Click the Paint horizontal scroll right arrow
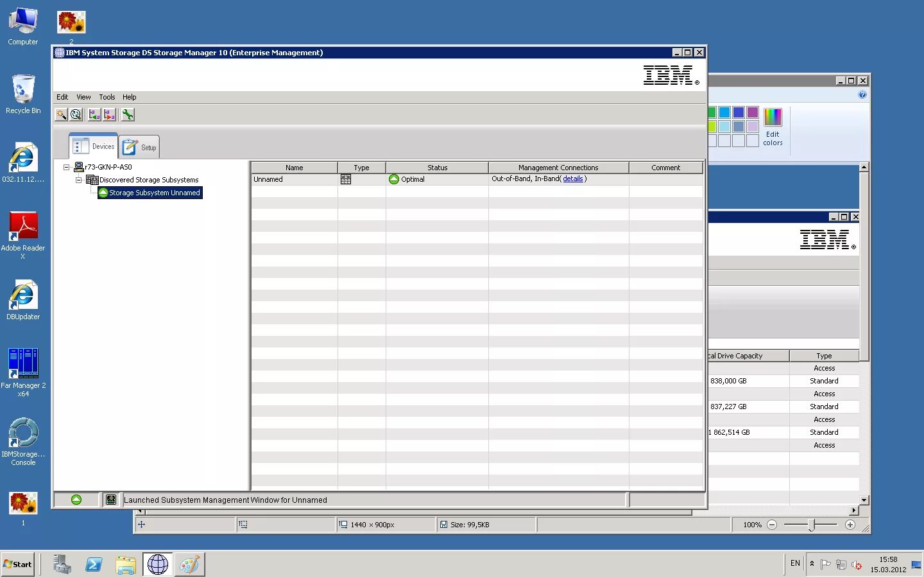 click(853, 511)
